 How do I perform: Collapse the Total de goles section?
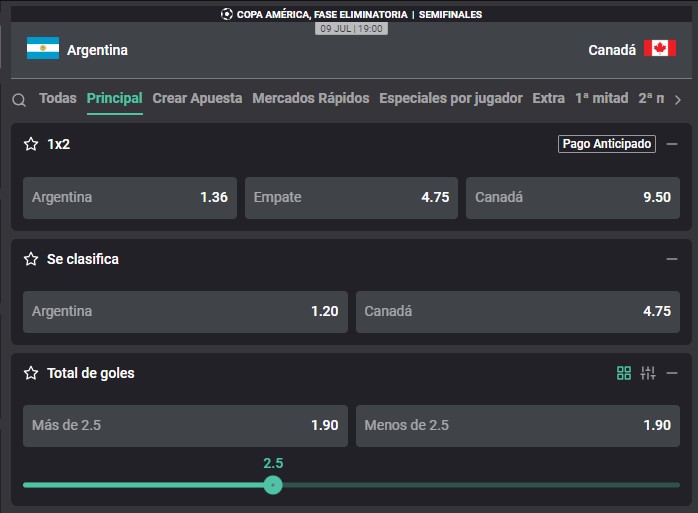click(x=672, y=373)
